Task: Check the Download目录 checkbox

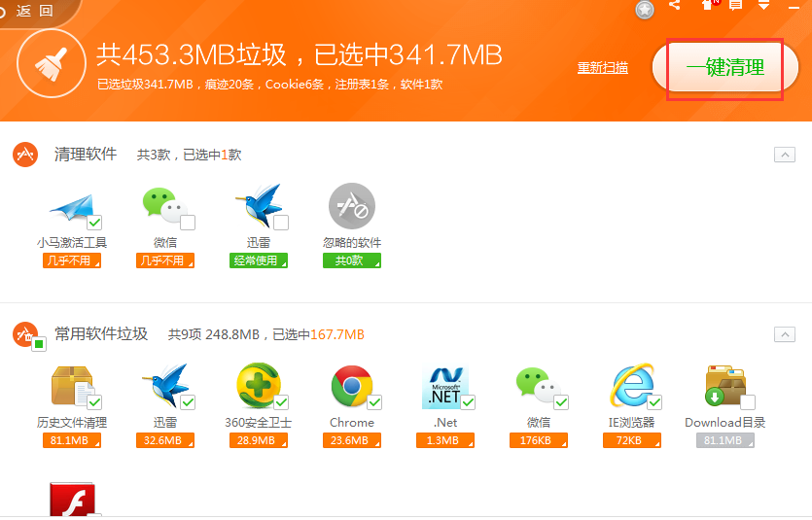Action: tap(747, 402)
